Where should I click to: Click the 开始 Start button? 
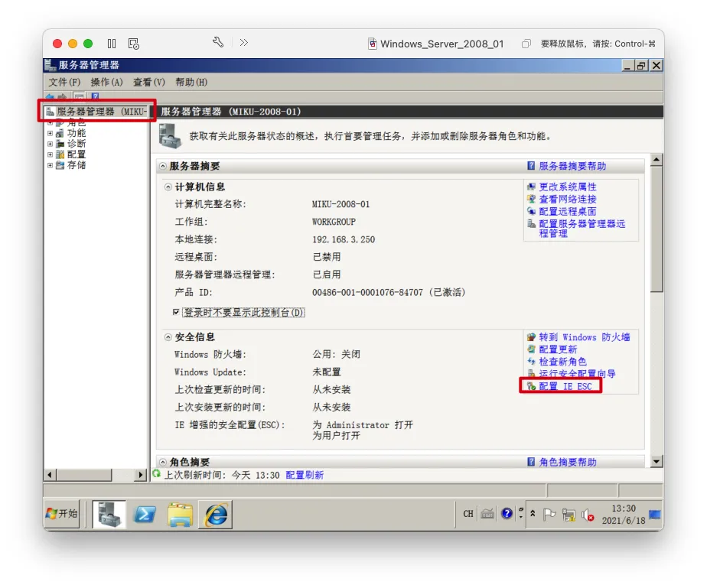[61, 514]
